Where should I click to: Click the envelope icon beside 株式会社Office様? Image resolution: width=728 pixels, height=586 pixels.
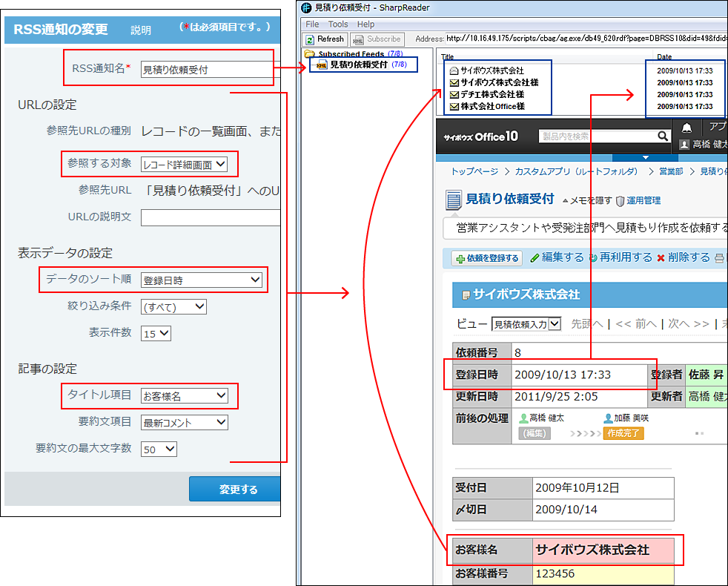[x=454, y=107]
